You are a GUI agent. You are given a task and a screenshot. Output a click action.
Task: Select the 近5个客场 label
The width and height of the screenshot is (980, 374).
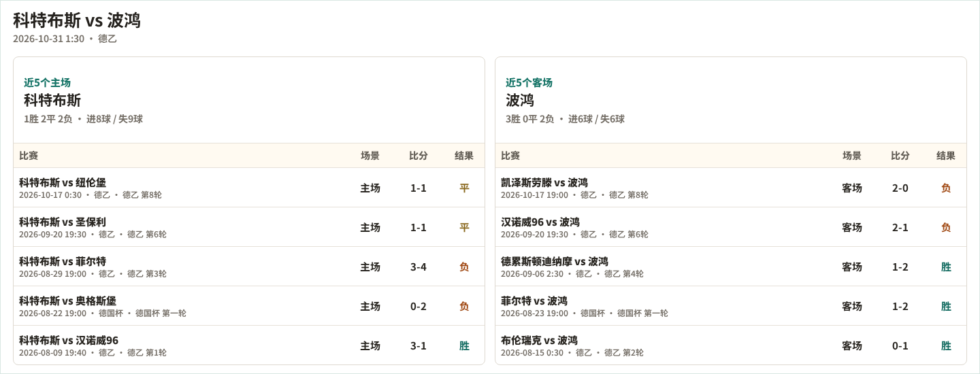pyautogui.click(x=529, y=82)
